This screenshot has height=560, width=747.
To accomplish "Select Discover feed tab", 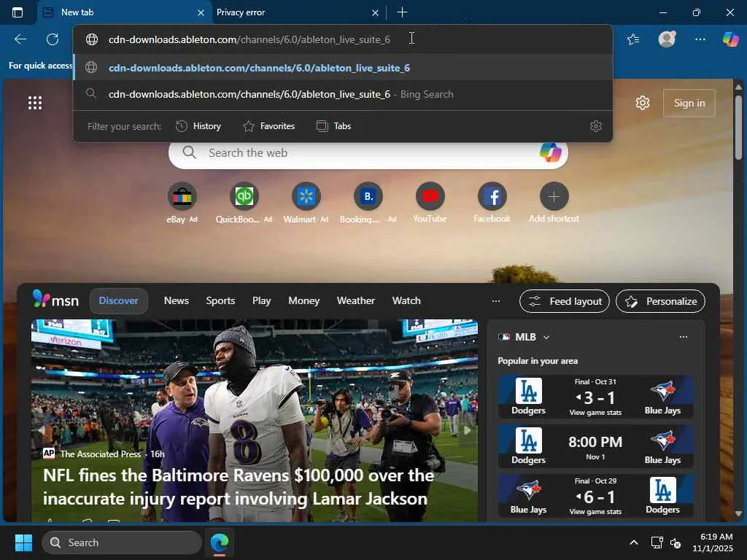I will [x=118, y=301].
